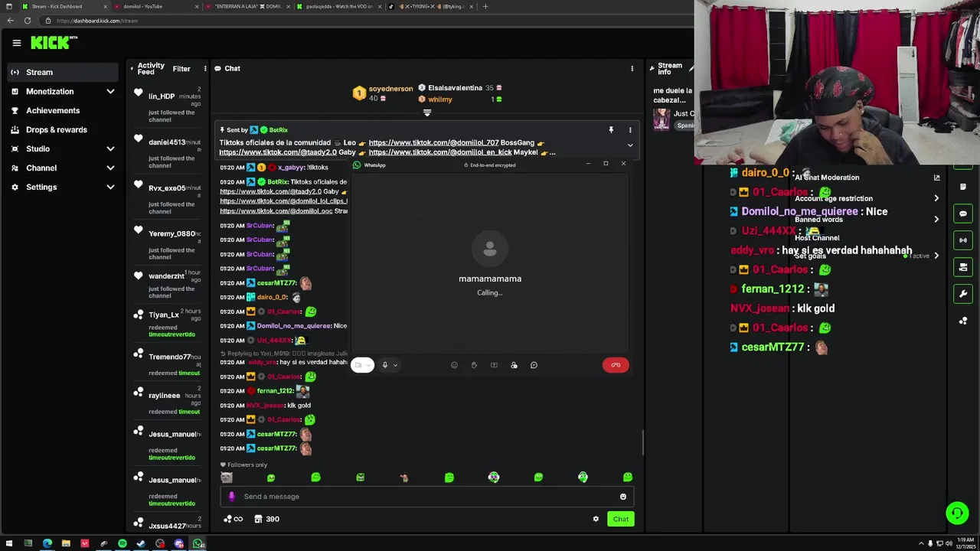The height and width of the screenshot is (551, 980).
Task: Click the browser address bar
Action: click(x=367, y=21)
